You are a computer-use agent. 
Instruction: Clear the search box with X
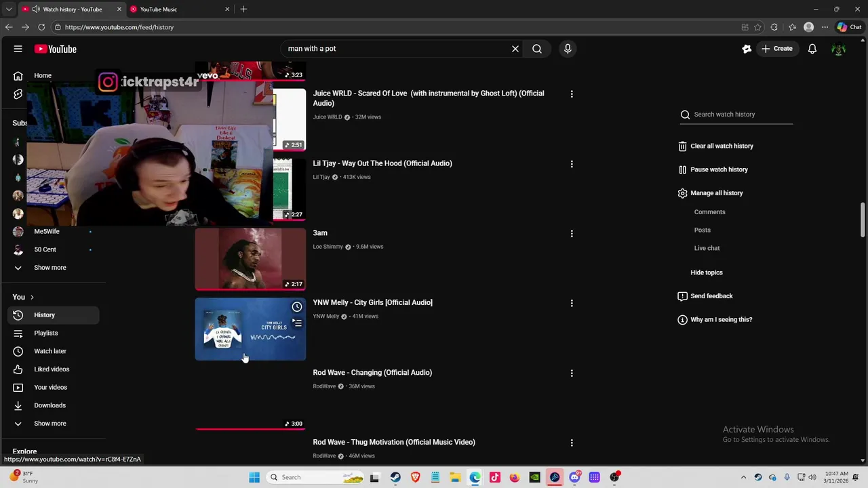[x=515, y=49]
